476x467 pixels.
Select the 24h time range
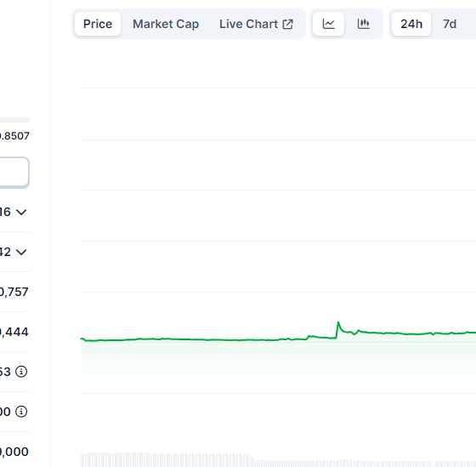pyautogui.click(x=411, y=24)
